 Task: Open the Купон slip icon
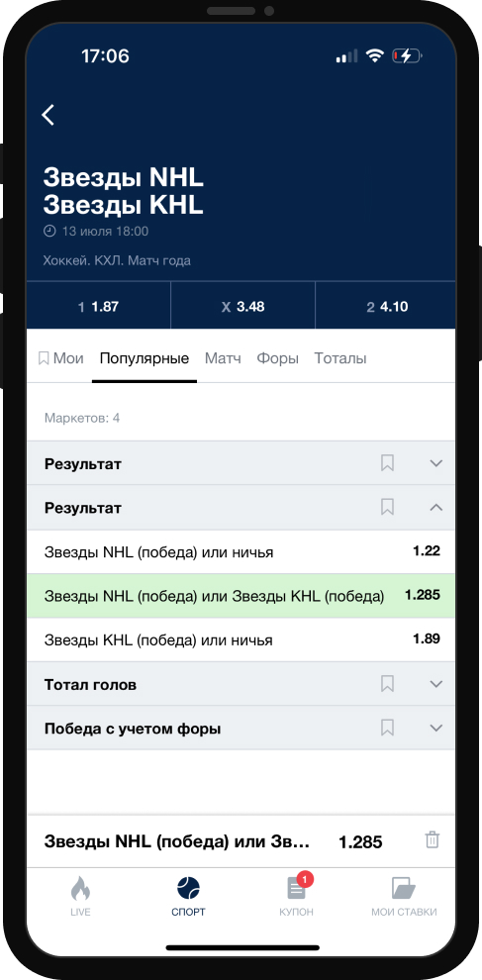(x=296, y=888)
